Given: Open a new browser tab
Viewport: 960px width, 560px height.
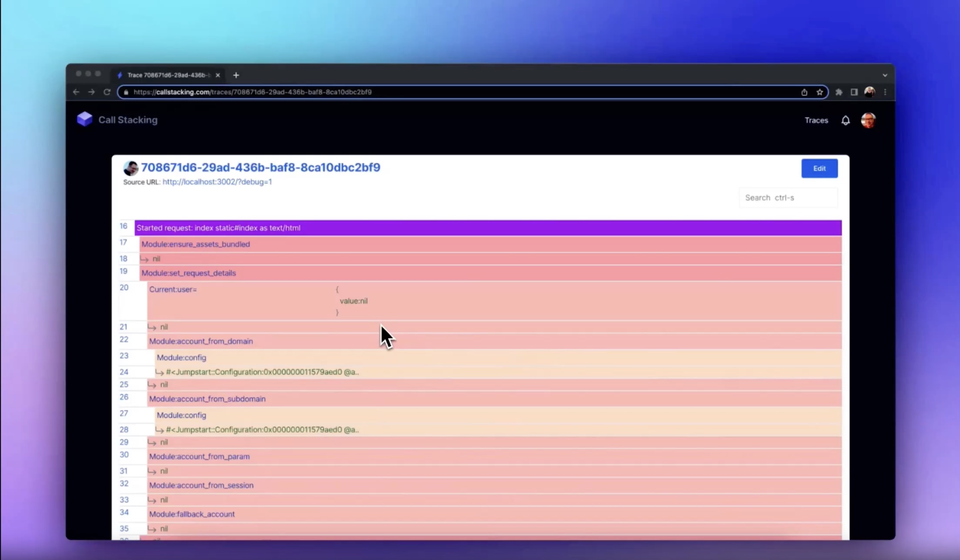Looking at the screenshot, I should pyautogui.click(x=236, y=75).
